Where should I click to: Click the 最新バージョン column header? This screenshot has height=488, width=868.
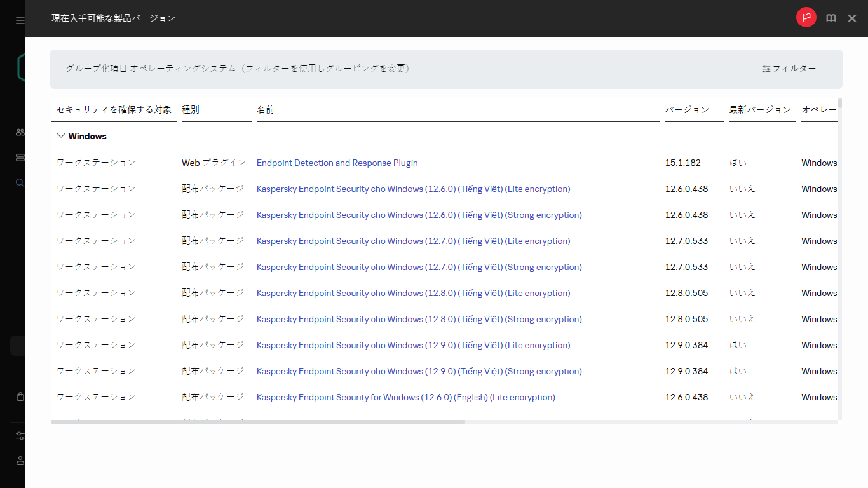(760, 110)
